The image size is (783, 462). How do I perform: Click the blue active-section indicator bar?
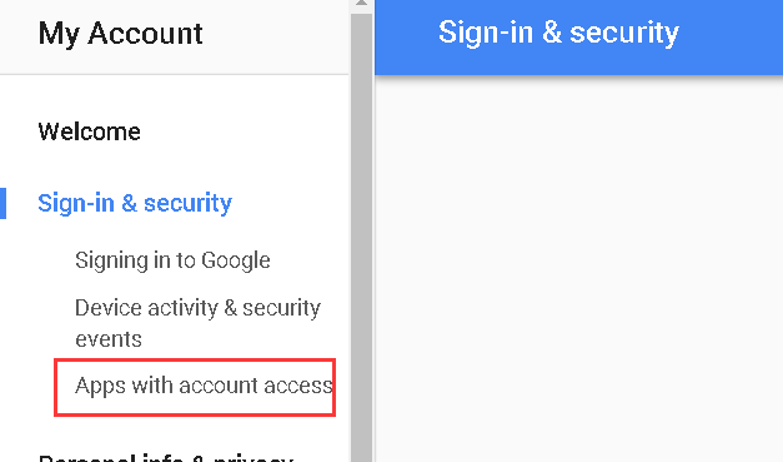click(x=3, y=203)
